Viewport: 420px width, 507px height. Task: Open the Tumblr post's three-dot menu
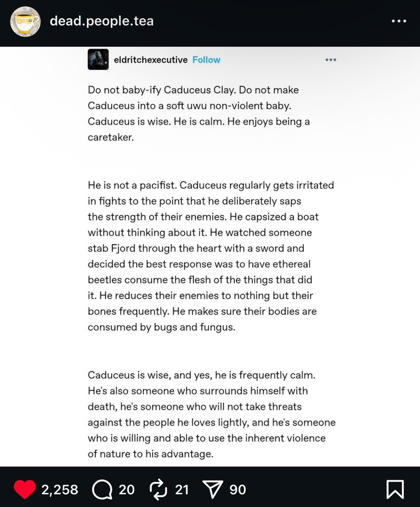331,60
